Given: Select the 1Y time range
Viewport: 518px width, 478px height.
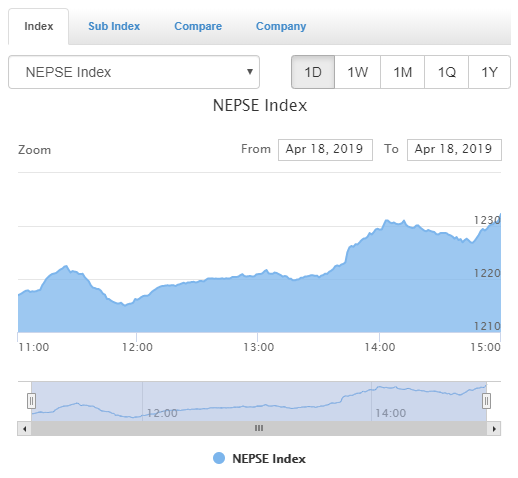Looking at the screenshot, I should [x=489, y=72].
